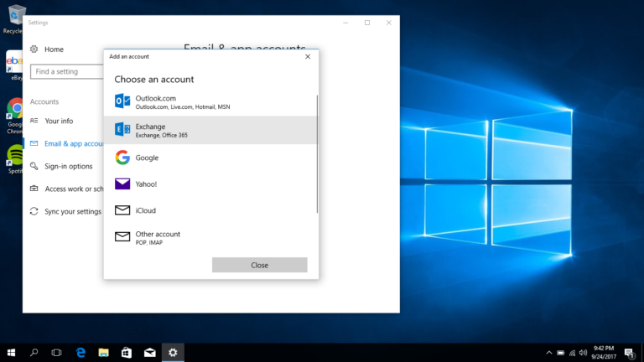644x362 pixels.
Task: Choose the Exchange account icon
Action: click(x=122, y=129)
